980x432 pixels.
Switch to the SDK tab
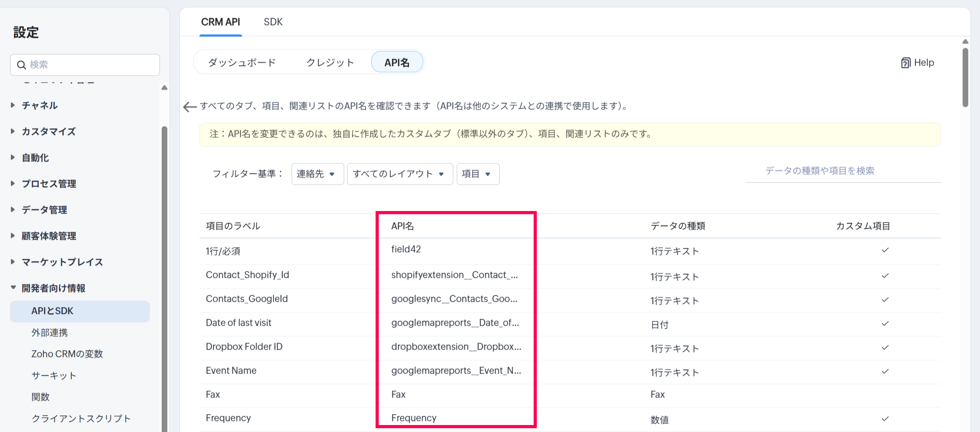tap(273, 22)
